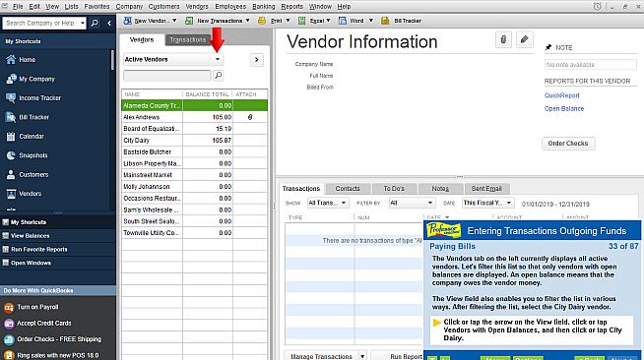Viewport: 644px width, 360px height.
Task: Click the Run Reports button
Action: click(397, 356)
